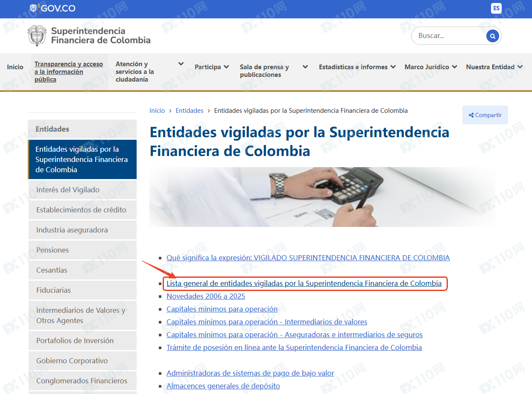Open the Participa menu
532x394 pixels.
pyautogui.click(x=208, y=67)
